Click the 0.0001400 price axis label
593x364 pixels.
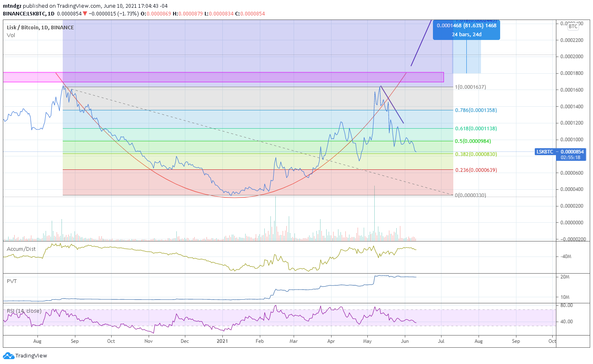[571, 106]
